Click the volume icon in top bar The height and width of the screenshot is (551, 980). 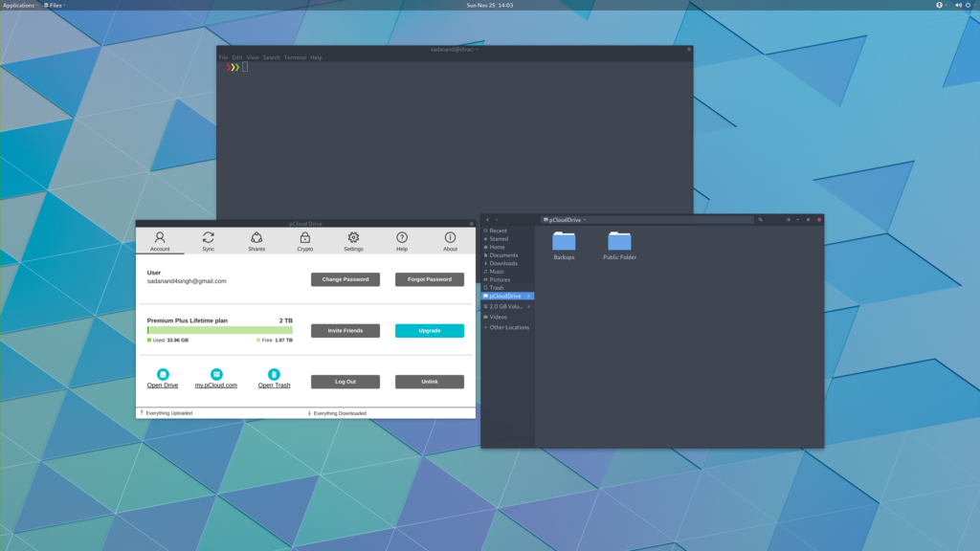click(958, 5)
